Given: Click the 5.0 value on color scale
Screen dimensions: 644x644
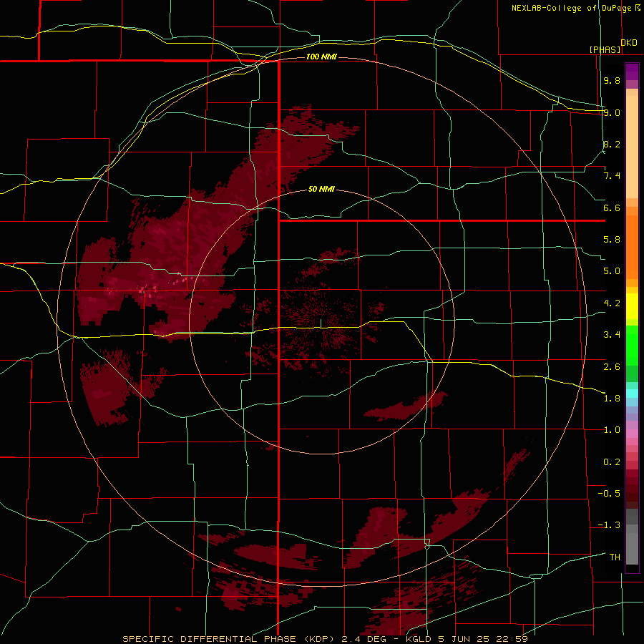Looking at the screenshot, I should tap(612, 271).
